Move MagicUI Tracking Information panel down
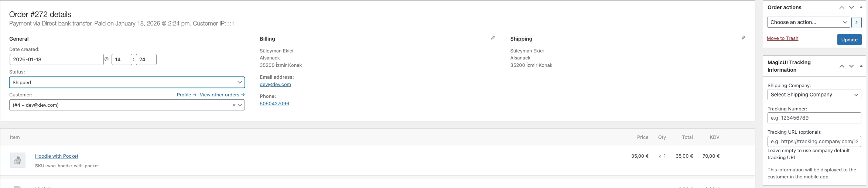The image size is (868, 188). [851, 66]
